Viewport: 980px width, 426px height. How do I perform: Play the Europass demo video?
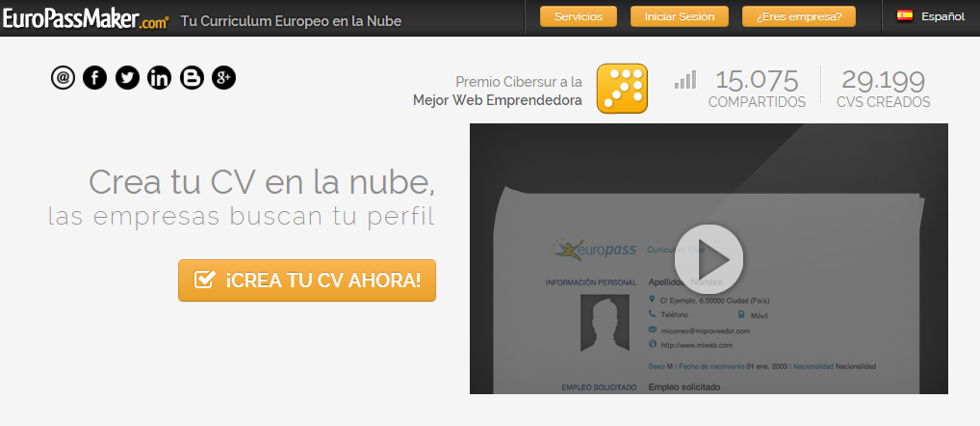coord(709,259)
